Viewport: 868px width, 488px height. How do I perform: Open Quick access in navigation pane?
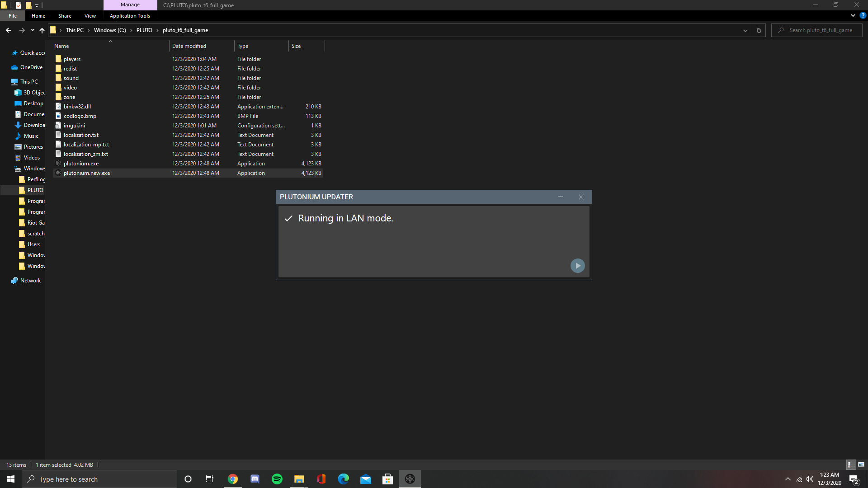pos(28,53)
